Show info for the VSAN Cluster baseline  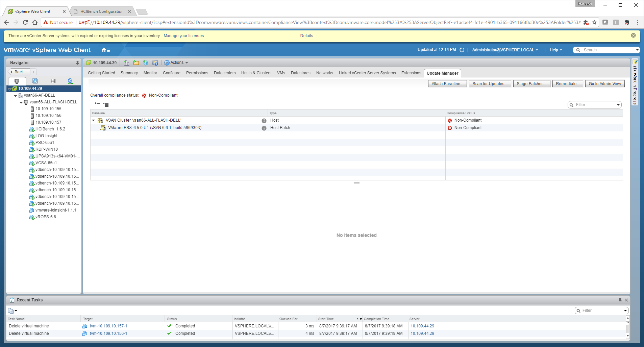tap(264, 121)
